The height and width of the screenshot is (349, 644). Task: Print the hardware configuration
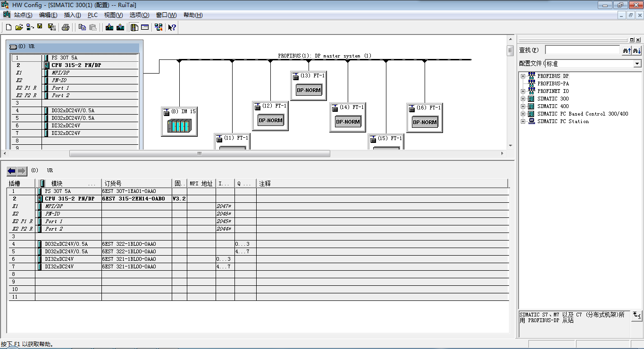pyautogui.click(x=66, y=27)
